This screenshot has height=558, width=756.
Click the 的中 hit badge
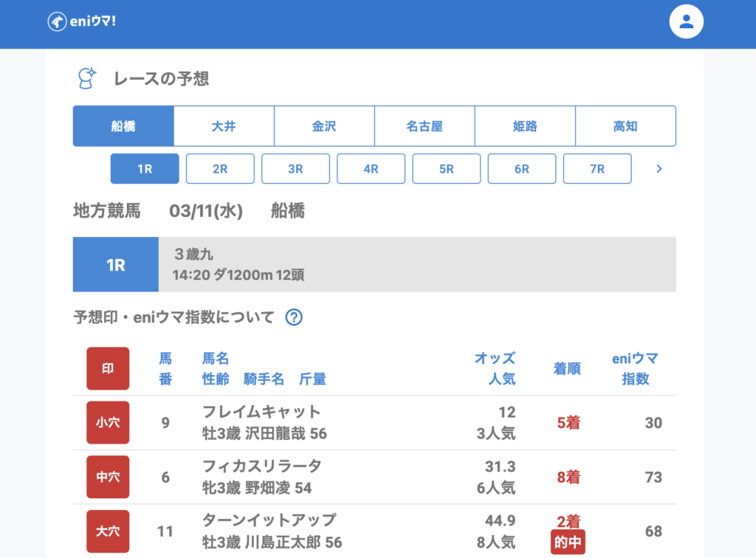(568, 544)
